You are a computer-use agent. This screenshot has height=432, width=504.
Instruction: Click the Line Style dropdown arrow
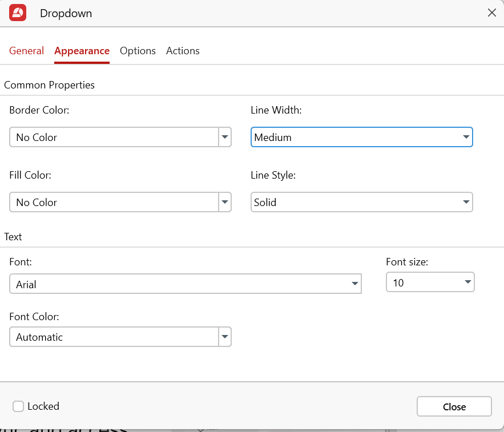pos(466,203)
